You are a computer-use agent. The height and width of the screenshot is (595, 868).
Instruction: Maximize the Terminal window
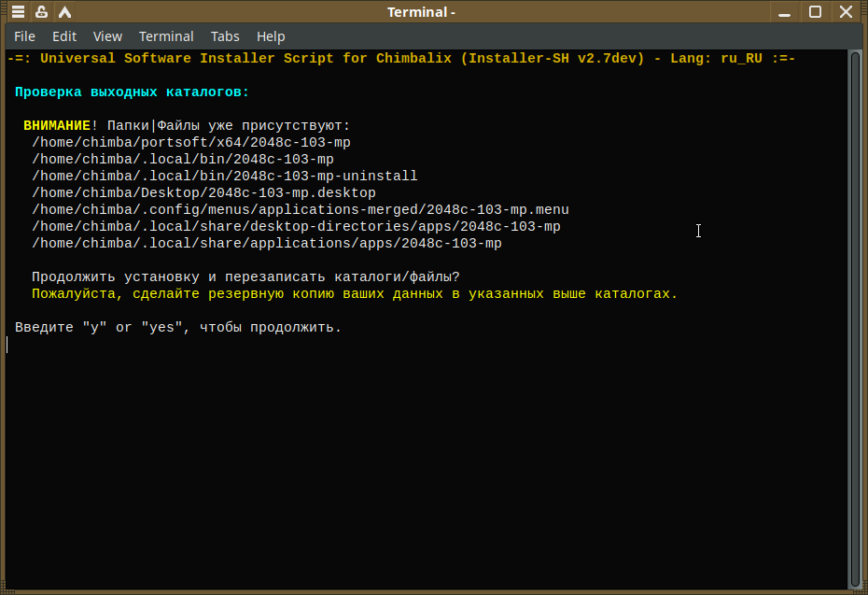(x=815, y=11)
